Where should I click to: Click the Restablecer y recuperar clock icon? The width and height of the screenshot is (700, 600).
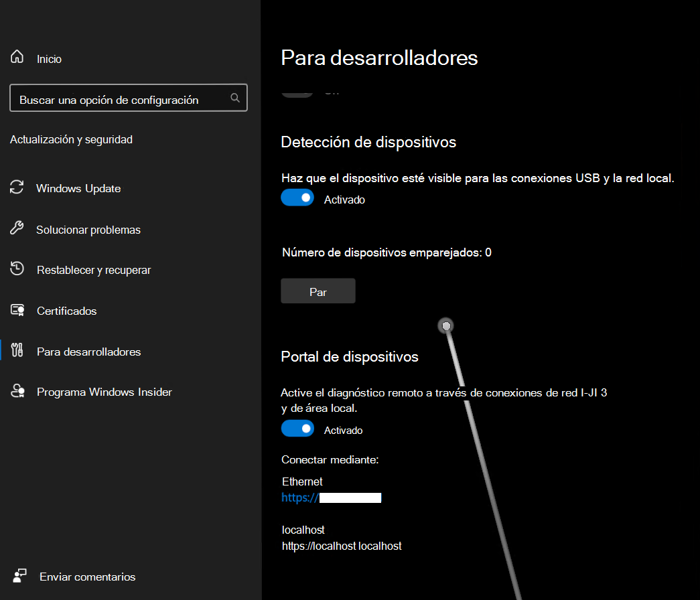(16, 269)
